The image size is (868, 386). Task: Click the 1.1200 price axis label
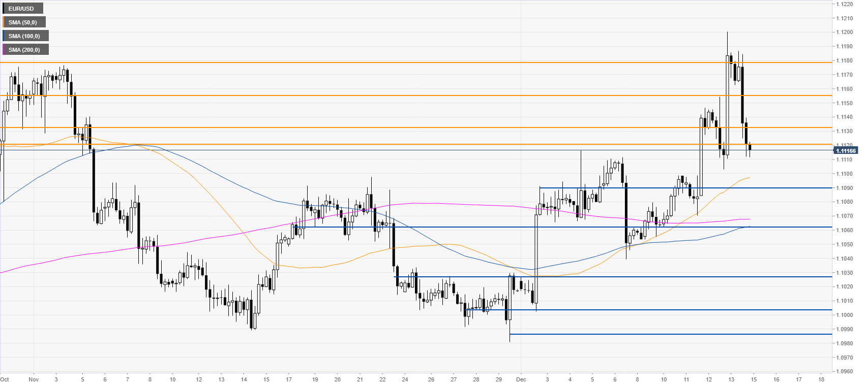(845, 32)
